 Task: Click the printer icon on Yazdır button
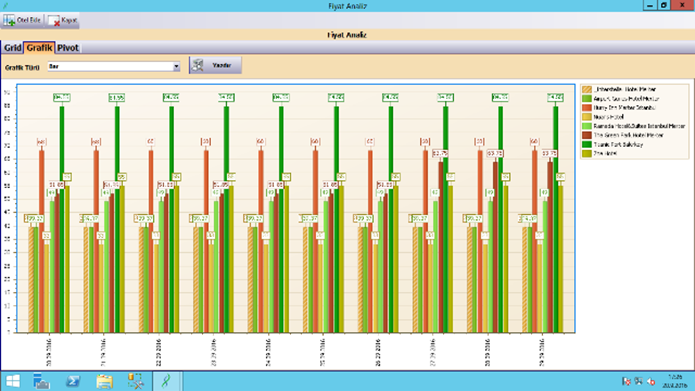pyautogui.click(x=198, y=65)
